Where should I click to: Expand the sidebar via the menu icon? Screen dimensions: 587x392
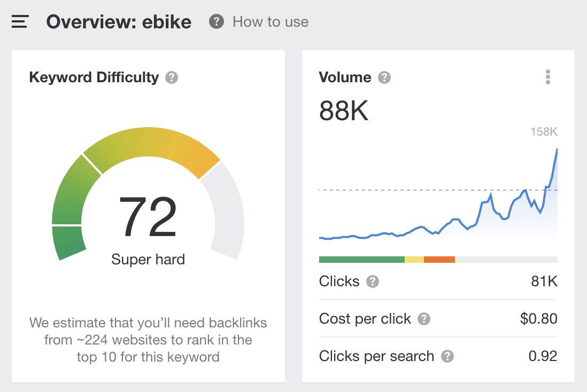coord(19,21)
